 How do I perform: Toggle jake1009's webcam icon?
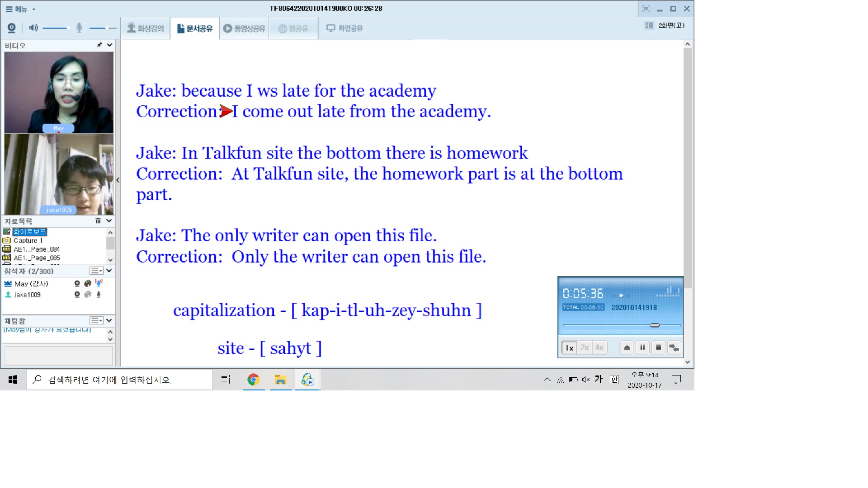point(77,295)
